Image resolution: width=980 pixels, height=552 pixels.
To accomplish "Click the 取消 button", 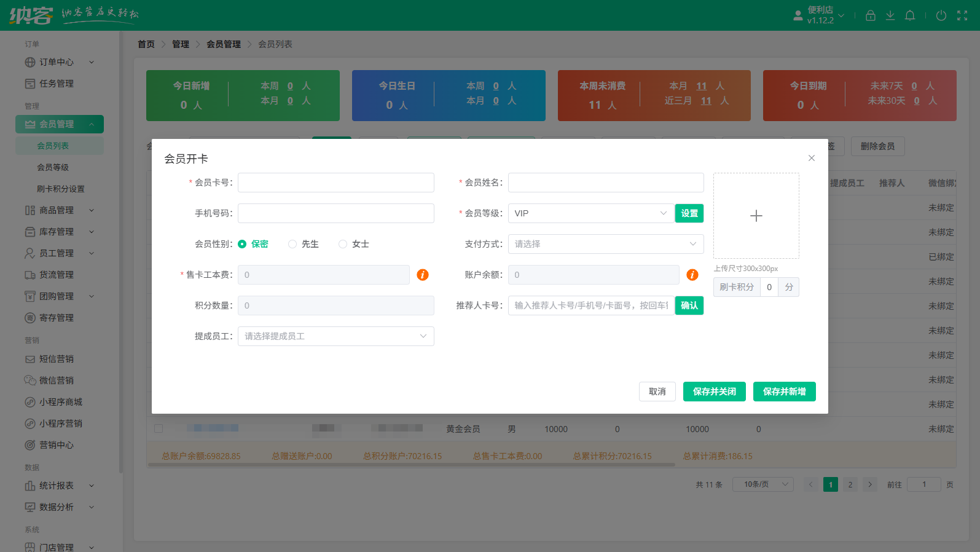I will 657,392.
